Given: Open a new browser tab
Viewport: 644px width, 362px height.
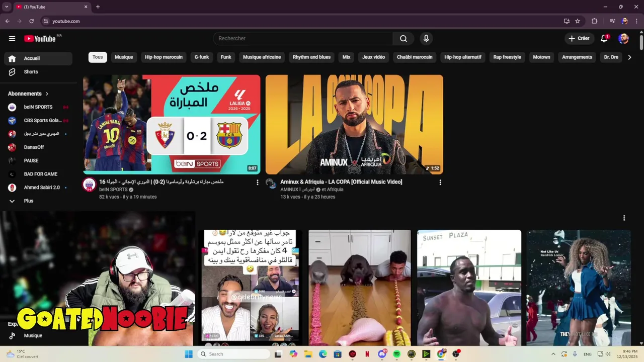Looking at the screenshot, I should coord(98,7).
